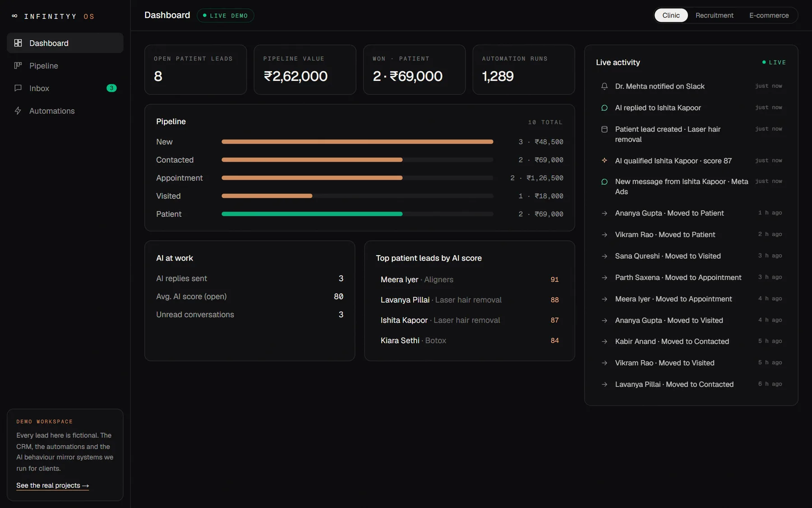Click the Dashboard grid icon in sidebar

click(18, 43)
